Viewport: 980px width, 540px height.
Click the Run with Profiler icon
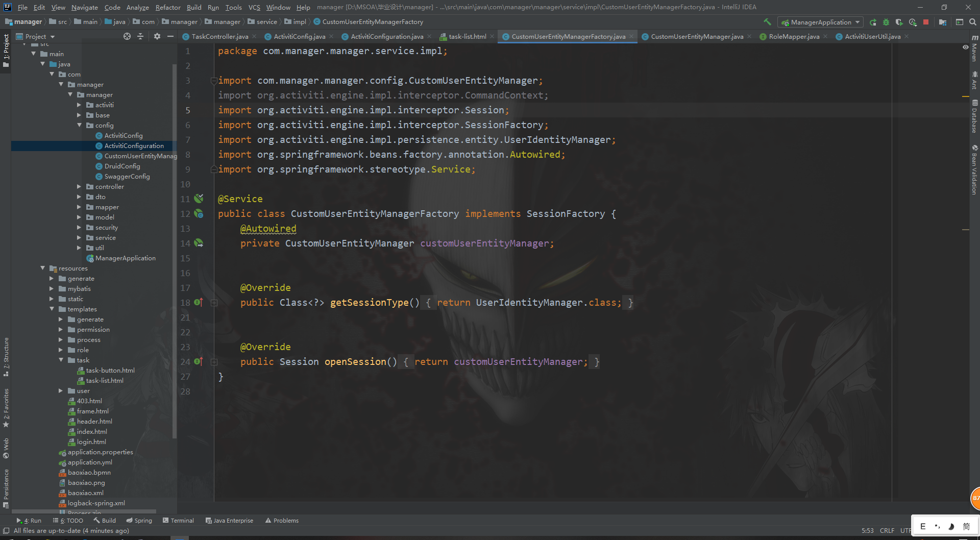(913, 22)
